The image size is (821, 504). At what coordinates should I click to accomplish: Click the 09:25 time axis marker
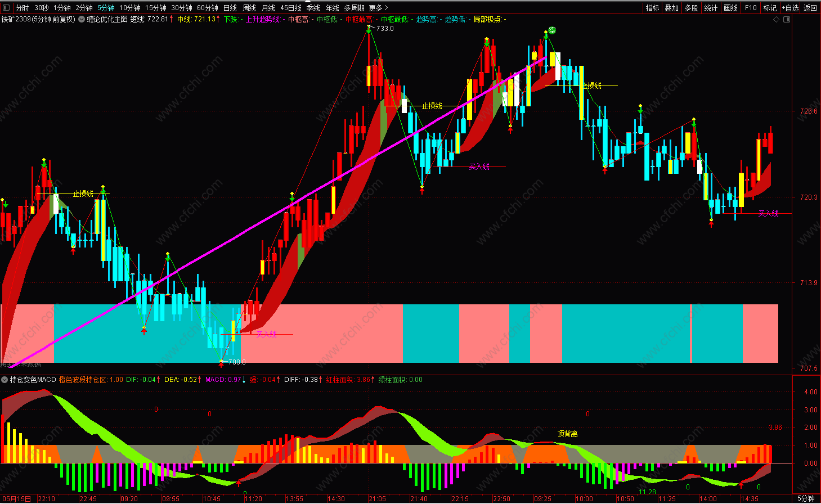pyautogui.click(x=542, y=499)
